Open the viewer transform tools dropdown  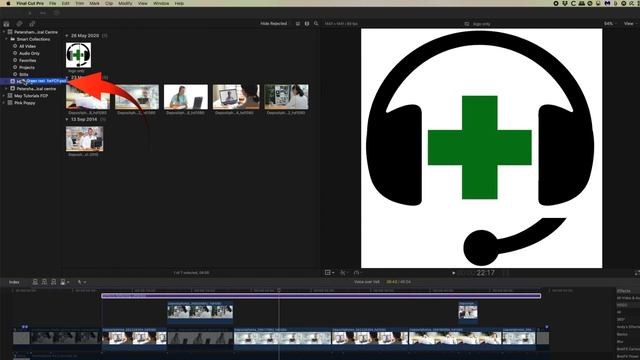[x=329, y=273]
